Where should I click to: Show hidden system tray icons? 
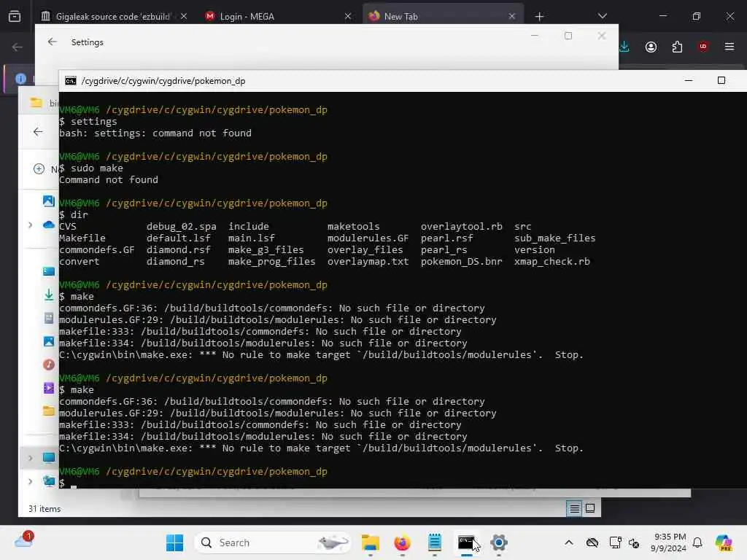(x=569, y=542)
